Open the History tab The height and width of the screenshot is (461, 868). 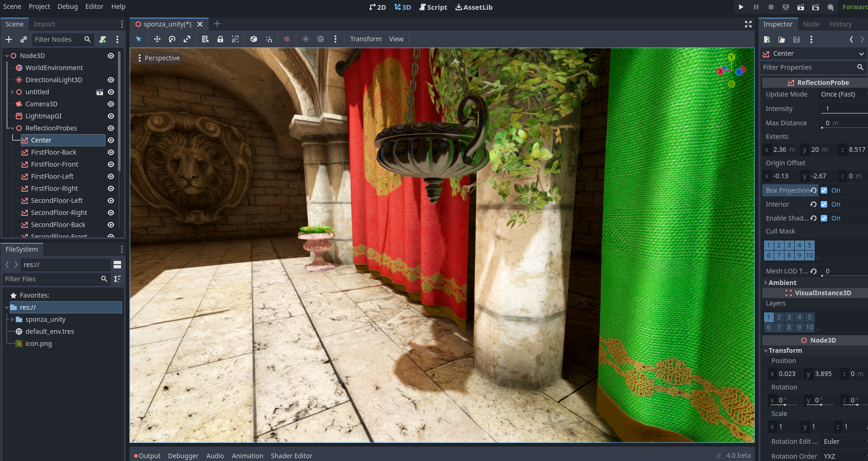point(841,24)
